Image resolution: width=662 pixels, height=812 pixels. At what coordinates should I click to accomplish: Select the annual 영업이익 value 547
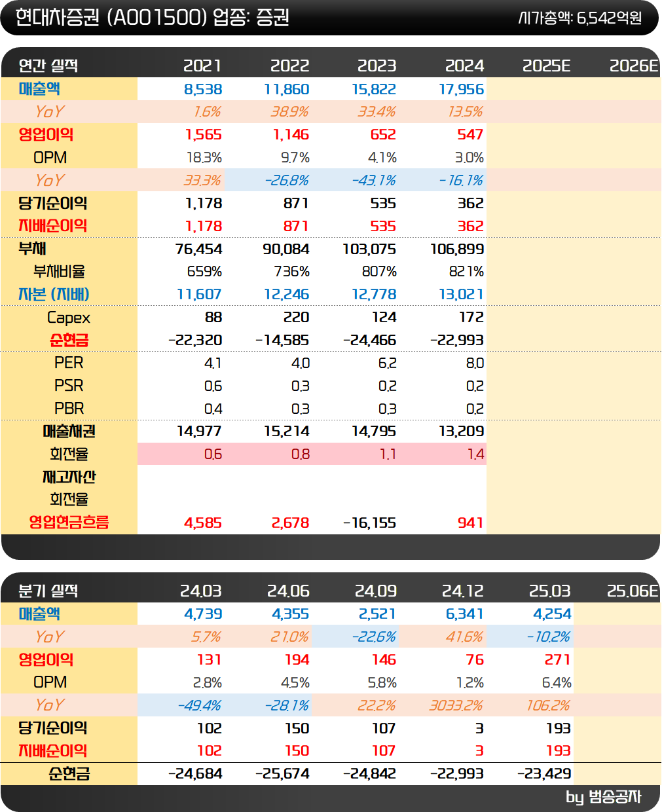[x=471, y=135]
